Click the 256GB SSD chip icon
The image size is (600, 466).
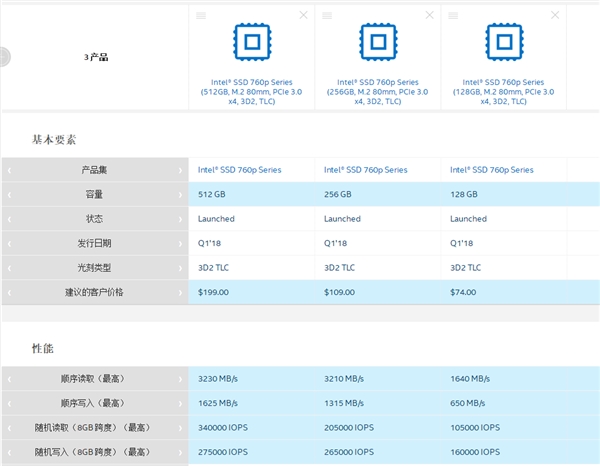click(x=376, y=42)
